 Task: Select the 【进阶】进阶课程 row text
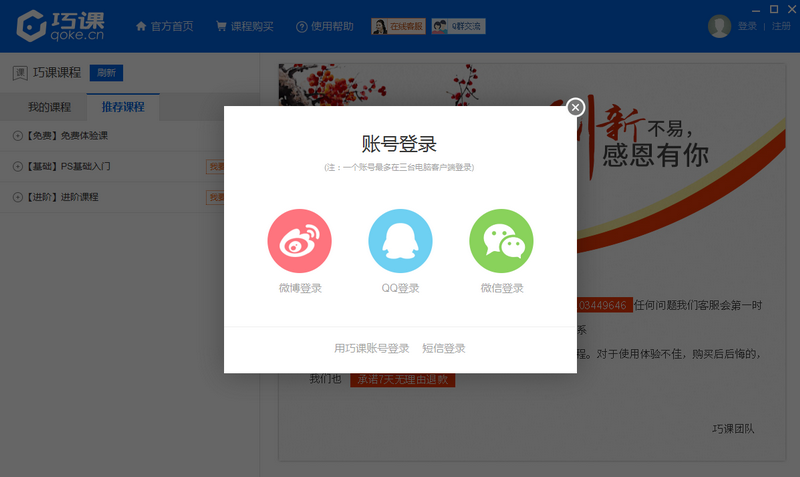tap(62, 197)
